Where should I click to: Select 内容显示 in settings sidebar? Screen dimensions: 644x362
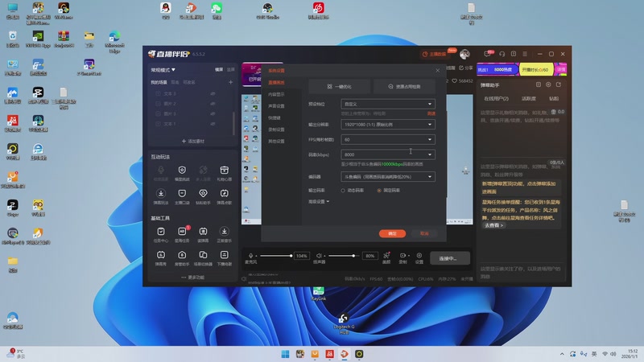(276, 94)
